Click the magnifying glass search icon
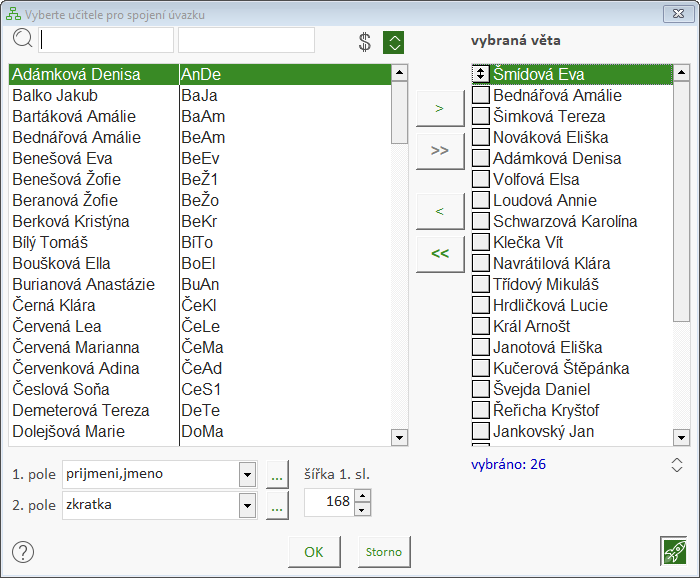The height and width of the screenshot is (578, 700). 22,40
